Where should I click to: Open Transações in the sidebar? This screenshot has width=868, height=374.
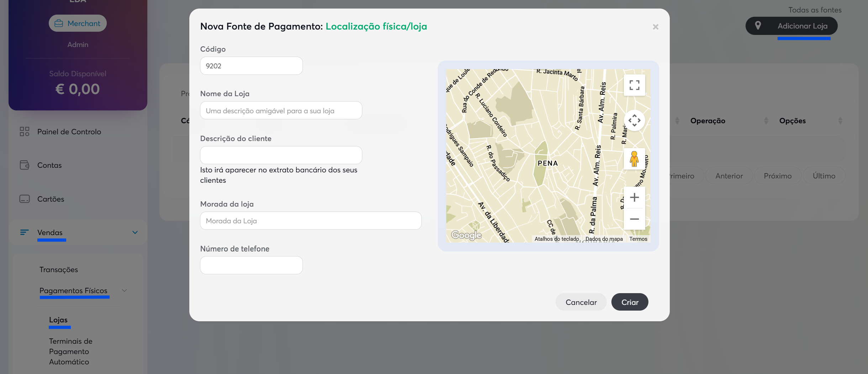[x=59, y=270]
